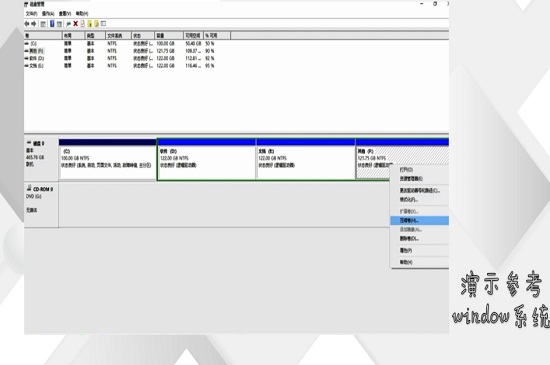Choose 帮助(H) at the context menu bottom

coord(420,262)
